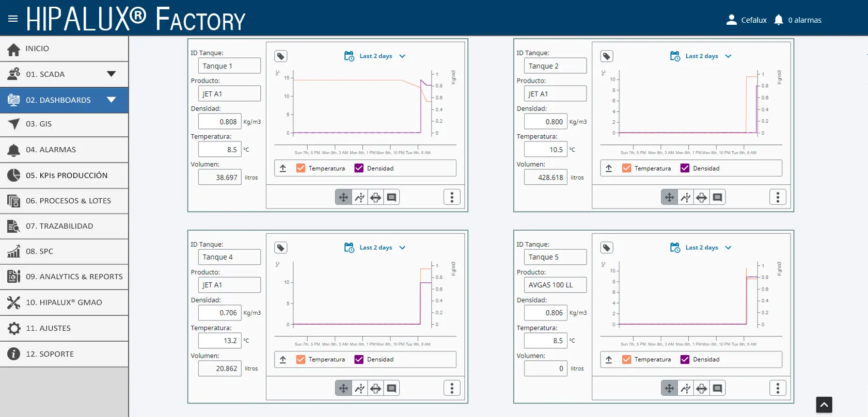The height and width of the screenshot is (417, 868).
Task: Click the scroll-to-top arrow button
Action: click(824, 405)
